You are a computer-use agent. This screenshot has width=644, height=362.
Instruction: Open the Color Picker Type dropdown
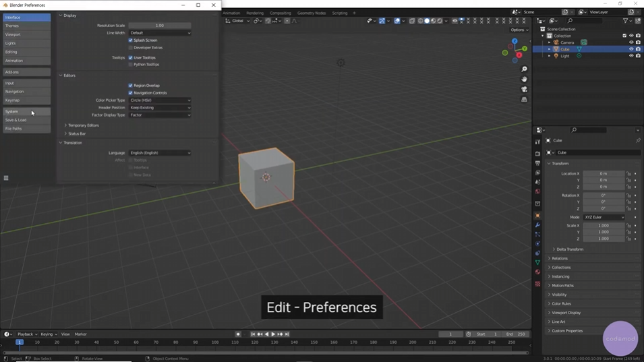pyautogui.click(x=160, y=100)
